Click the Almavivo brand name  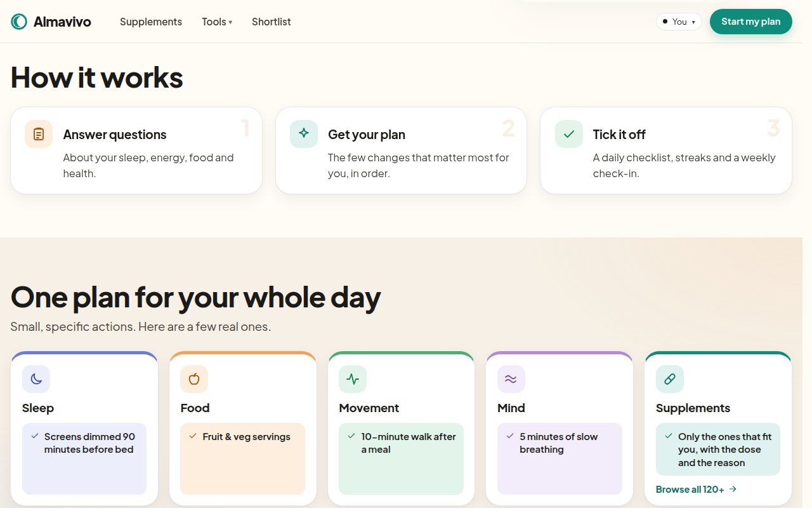[x=62, y=22]
